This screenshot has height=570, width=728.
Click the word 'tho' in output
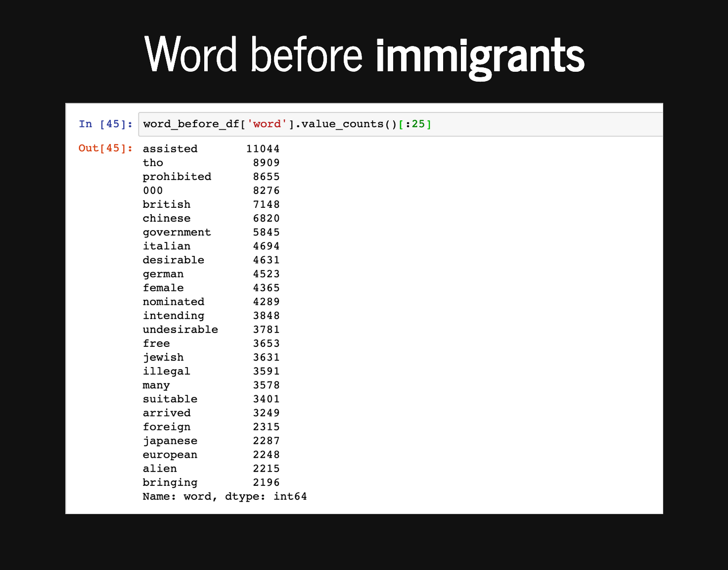pos(153,163)
